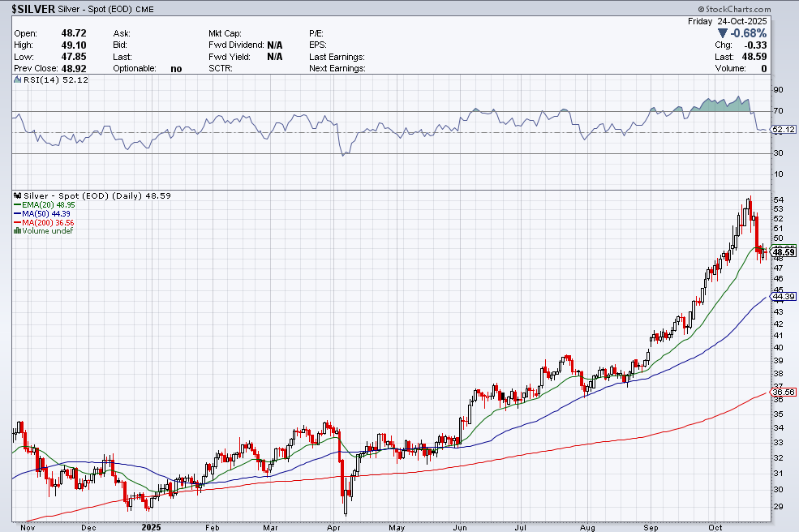Click the 44.39 MA(50) tag on the price axis
799x532 pixels.
pyautogui.click(x=784, y=297)
